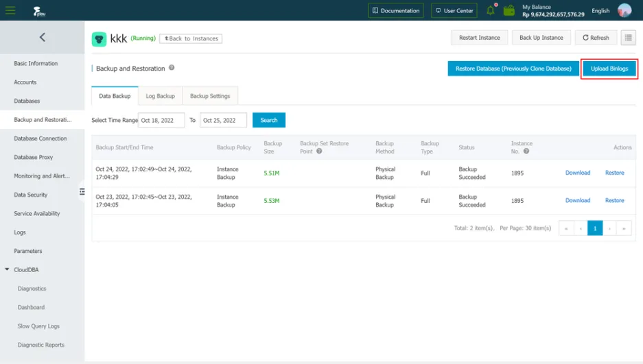The image size is (643, 364).
Task: Select the Data Backup tab
Action: point(115,96)
